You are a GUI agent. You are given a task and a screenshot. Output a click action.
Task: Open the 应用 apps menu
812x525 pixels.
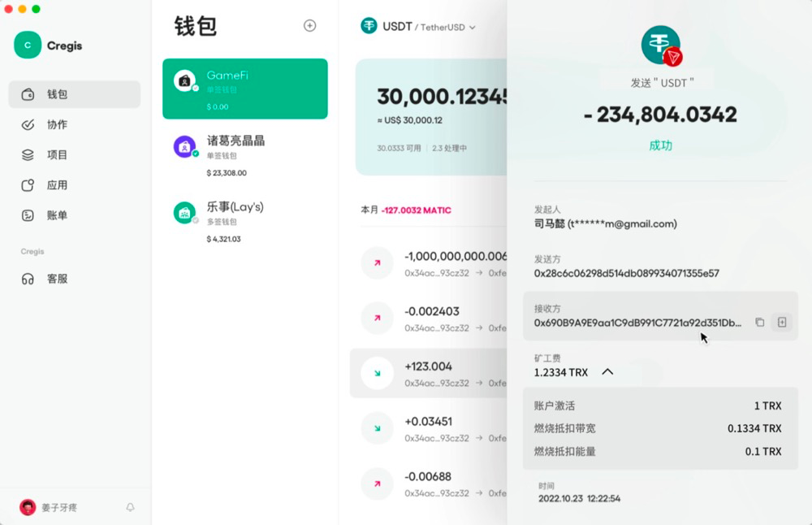[x=74, y=185]
